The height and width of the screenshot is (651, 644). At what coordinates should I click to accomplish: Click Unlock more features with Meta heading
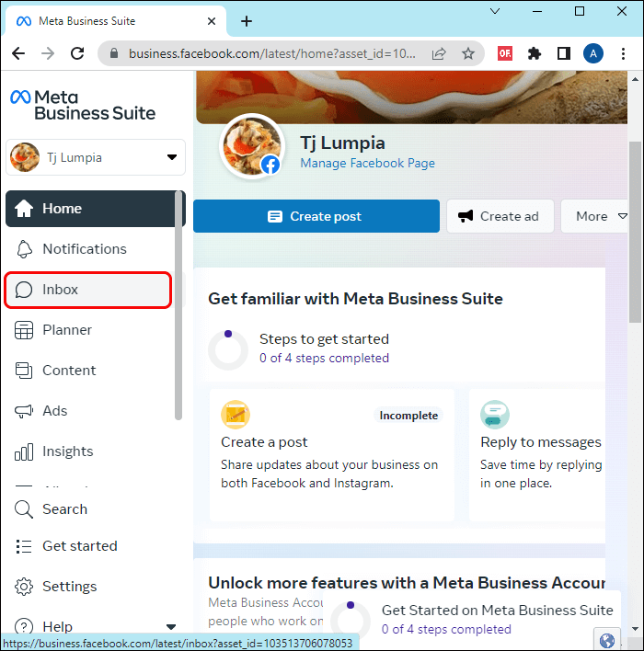pos(407,583)
